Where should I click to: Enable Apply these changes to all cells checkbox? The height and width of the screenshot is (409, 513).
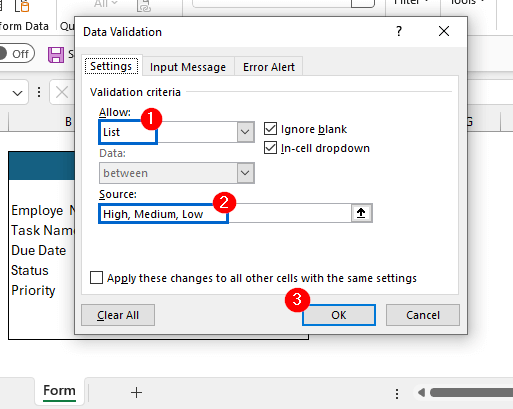click(x=96, y=278)
